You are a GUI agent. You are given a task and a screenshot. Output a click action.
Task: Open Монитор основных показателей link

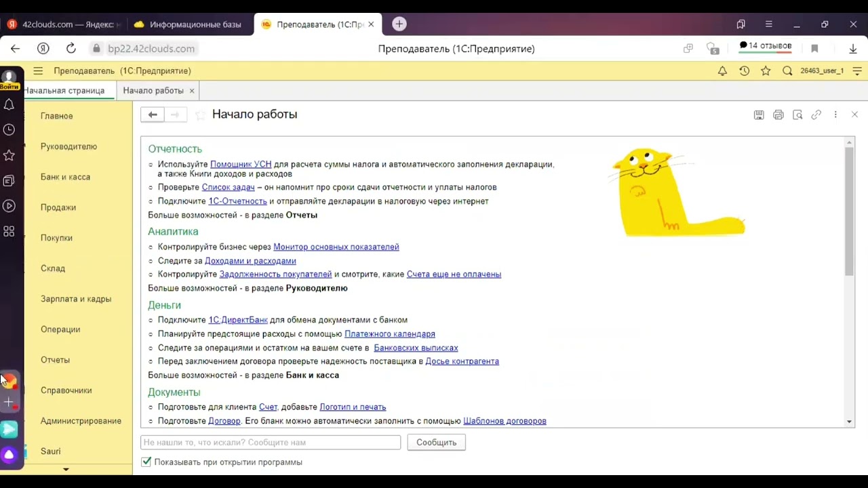336,247
